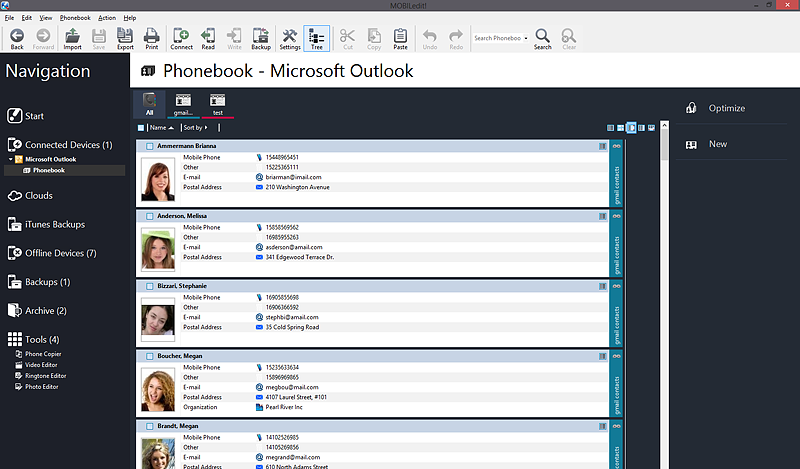Check the Ammermann Brianna contact checkbox
800x469 pixels.
pyautogui.click(x=149, y=146)
